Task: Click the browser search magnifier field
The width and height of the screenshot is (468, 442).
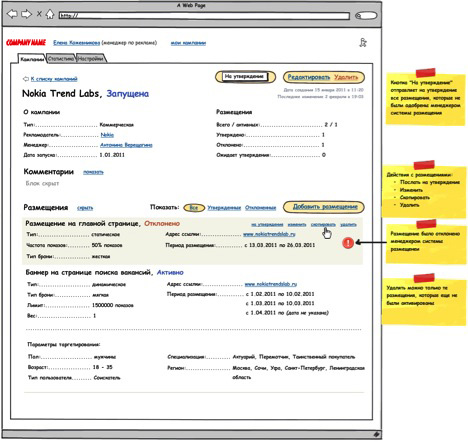Action: 366,15
